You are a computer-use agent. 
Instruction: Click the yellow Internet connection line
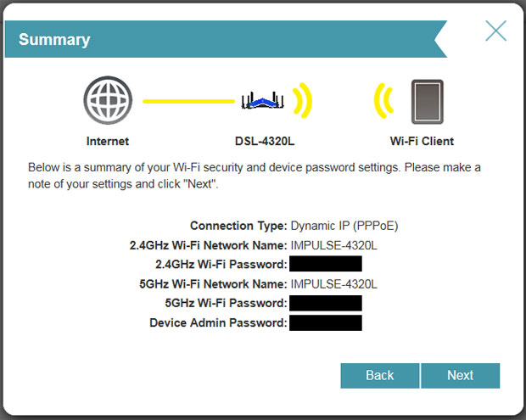point(188,101)
